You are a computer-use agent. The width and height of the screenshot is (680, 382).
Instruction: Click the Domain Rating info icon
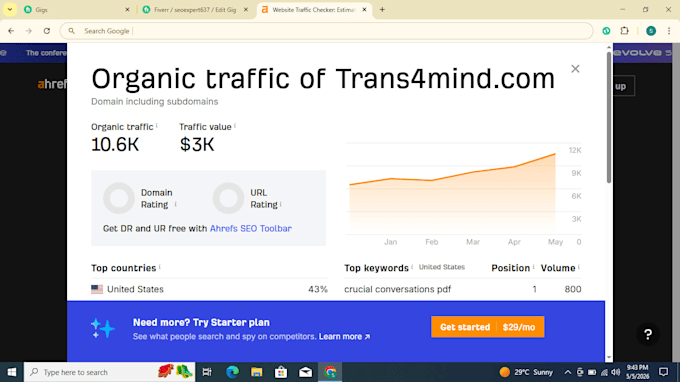pos(175,204)
